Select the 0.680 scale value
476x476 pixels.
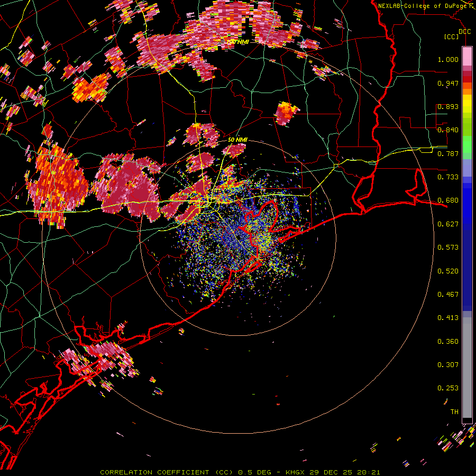pyautogui.click(x=448, y=200)
